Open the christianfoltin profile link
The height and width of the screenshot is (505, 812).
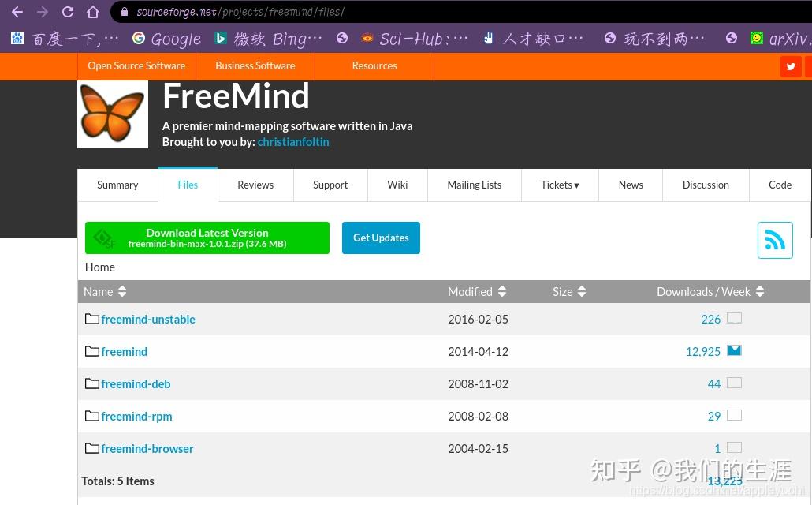293,142
